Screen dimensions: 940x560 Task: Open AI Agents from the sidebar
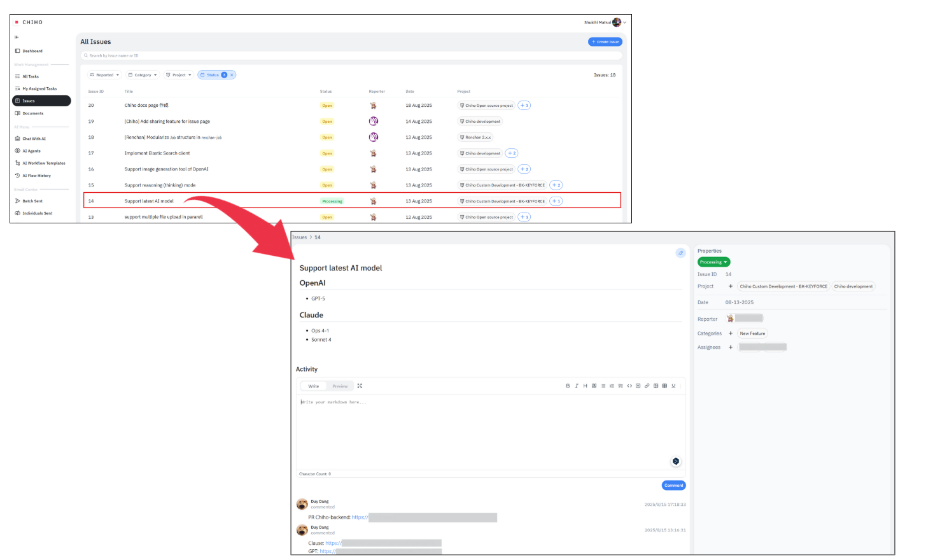pos(31,151)
